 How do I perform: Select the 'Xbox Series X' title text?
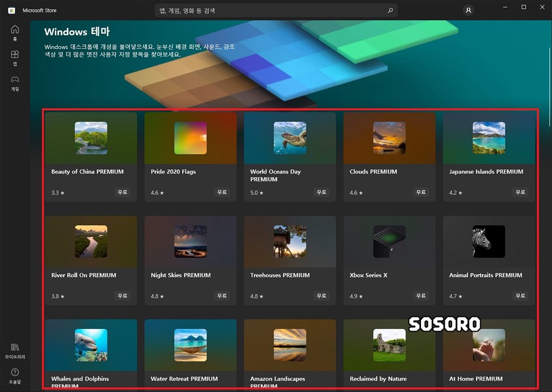coord(368,275)
